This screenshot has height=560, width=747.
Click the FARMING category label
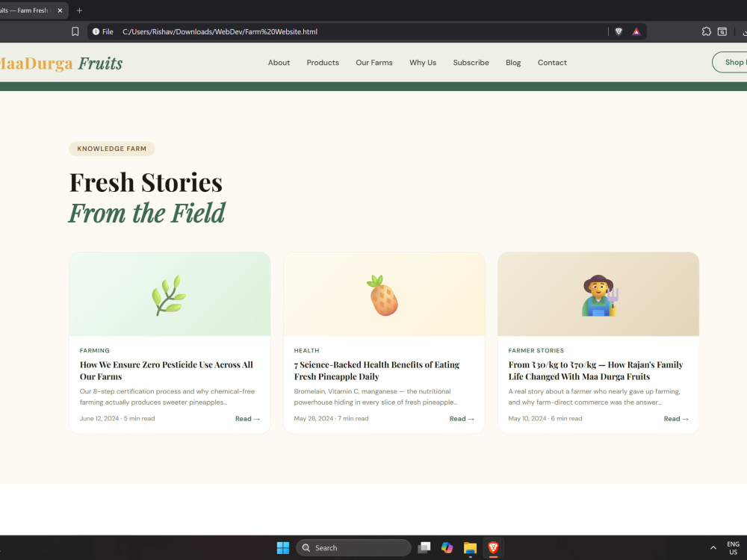pyautogui.click(x=94, y=350)
